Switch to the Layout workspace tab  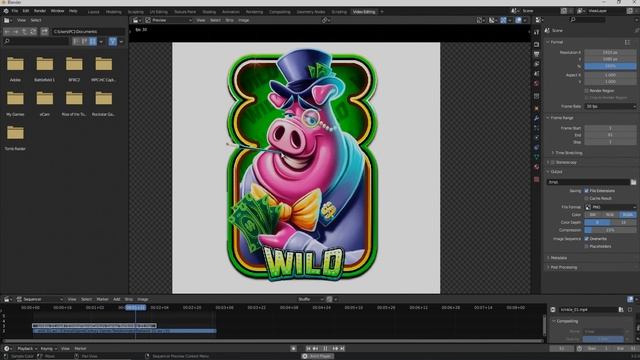[x=93, y=12]
